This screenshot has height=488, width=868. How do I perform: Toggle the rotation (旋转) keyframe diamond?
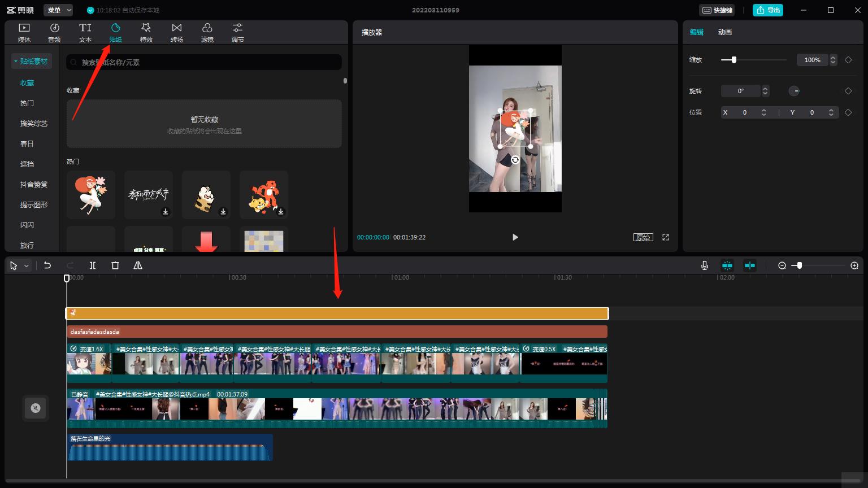pos(848,91)
